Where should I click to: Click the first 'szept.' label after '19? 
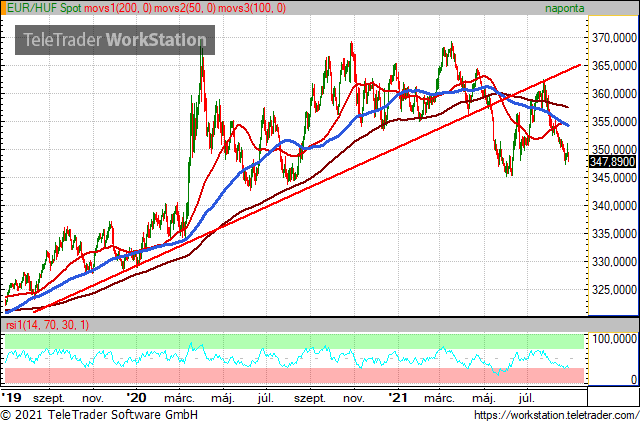pyautogui.click(x=49, y=398)
